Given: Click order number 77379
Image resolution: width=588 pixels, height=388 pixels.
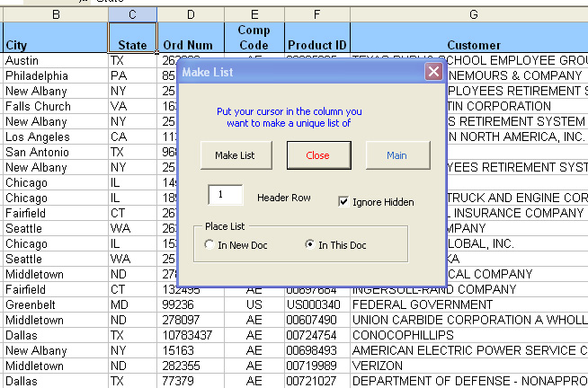Looking at the screenshot, I should [191, 381].
